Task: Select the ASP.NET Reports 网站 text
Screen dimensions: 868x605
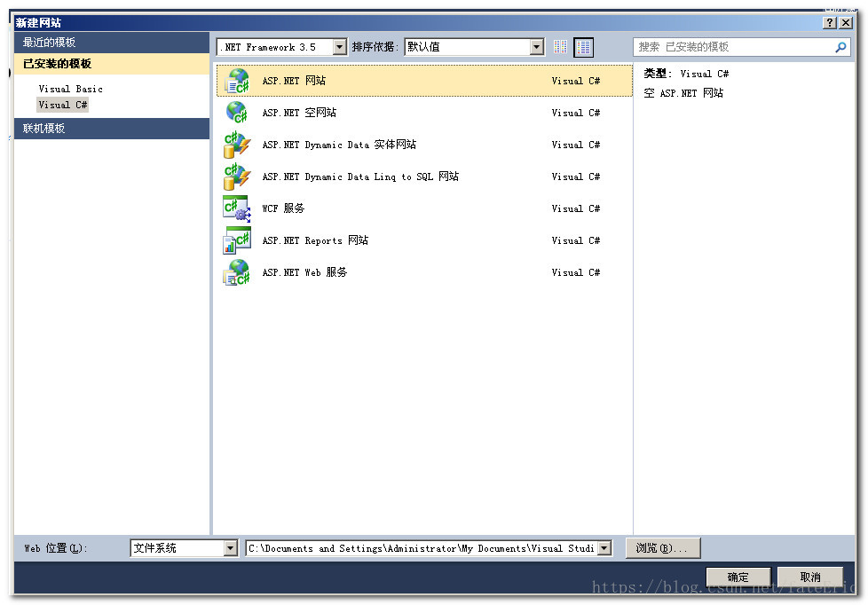Action: [315, 240]
